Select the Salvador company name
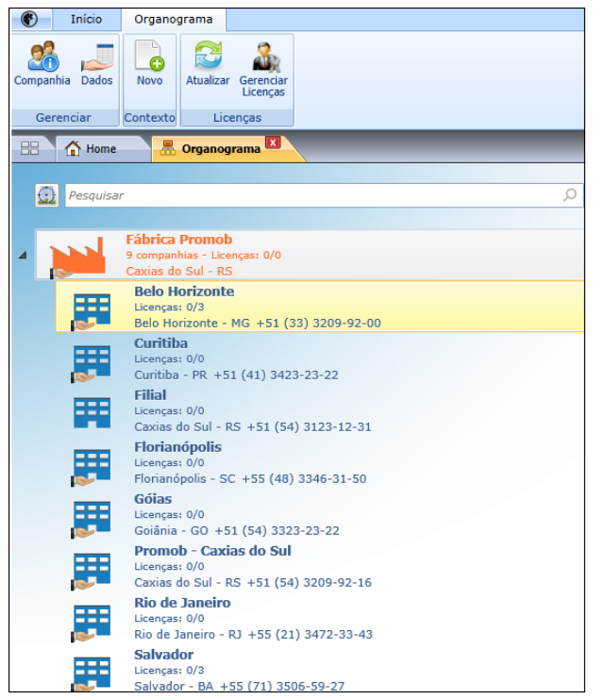 coord(163,655)
